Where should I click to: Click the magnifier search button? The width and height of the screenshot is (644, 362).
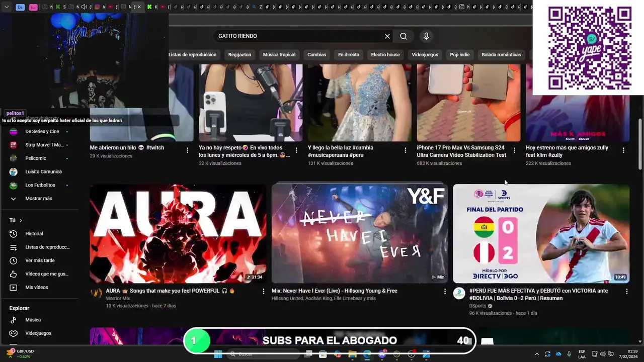(x=404, y=36)
